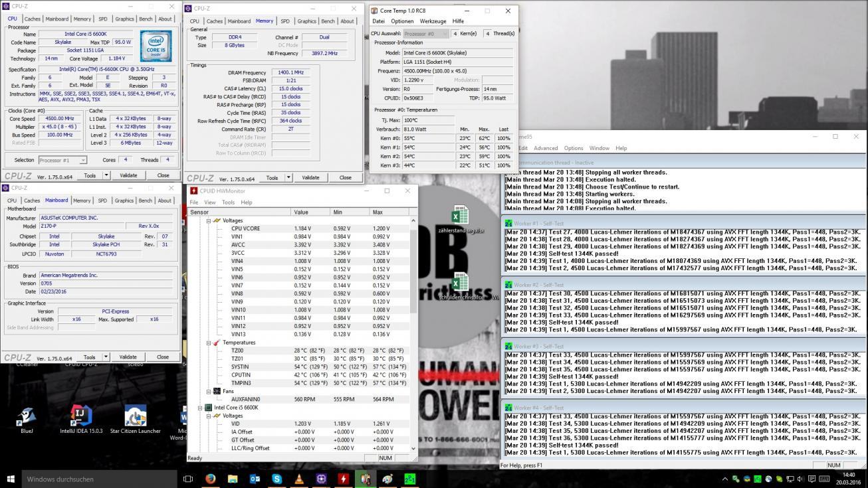
Task: Open Outlook from the taskbar
Action: point(255,479)
